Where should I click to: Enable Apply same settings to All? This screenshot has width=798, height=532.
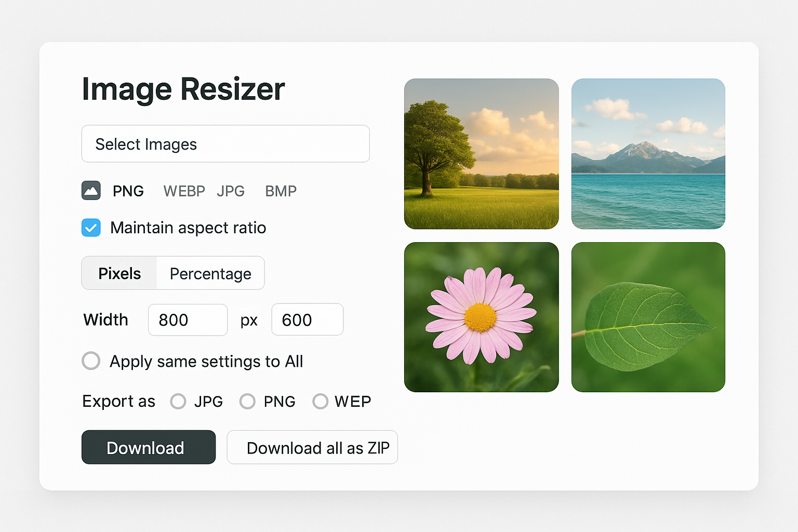pyautogui.click(x=91, y=361)
